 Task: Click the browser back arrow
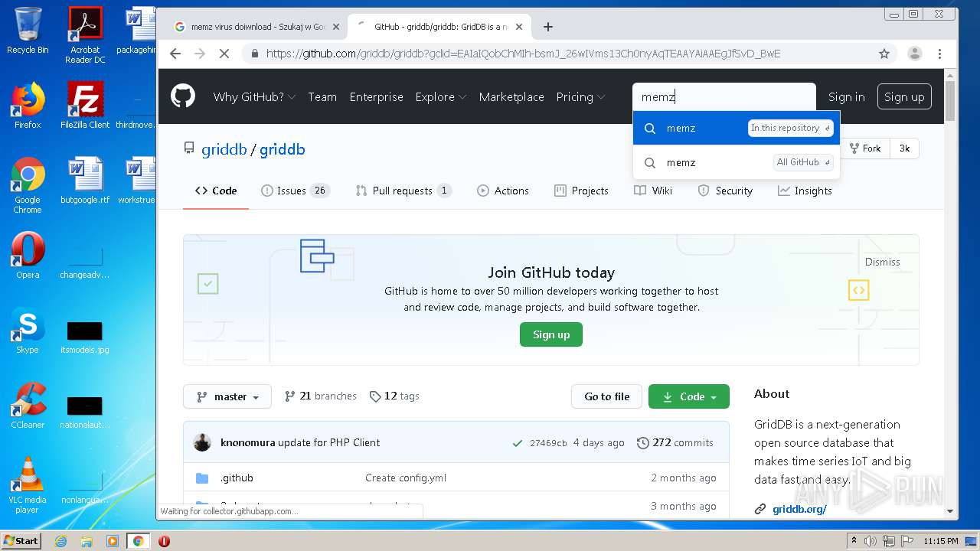pos(175,54)
